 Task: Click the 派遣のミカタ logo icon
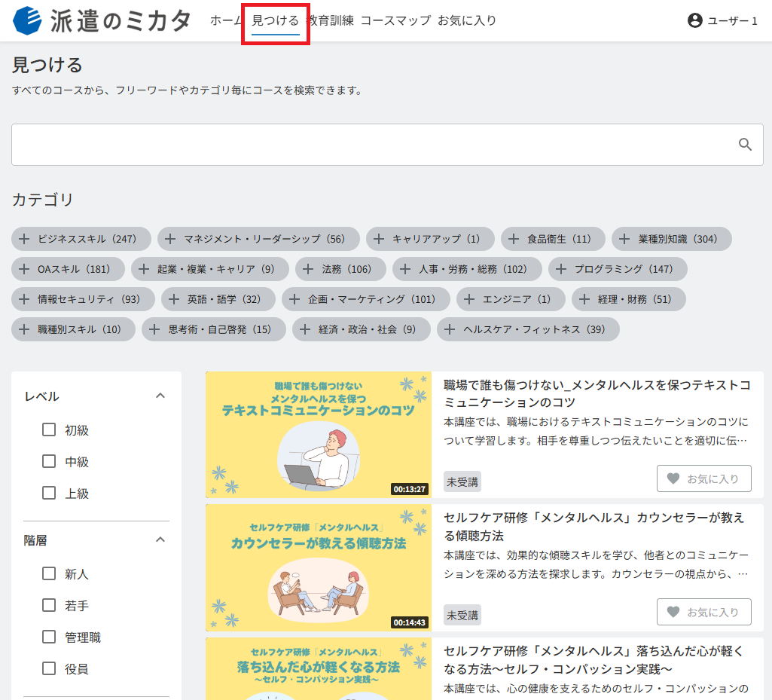pos(27,20)
